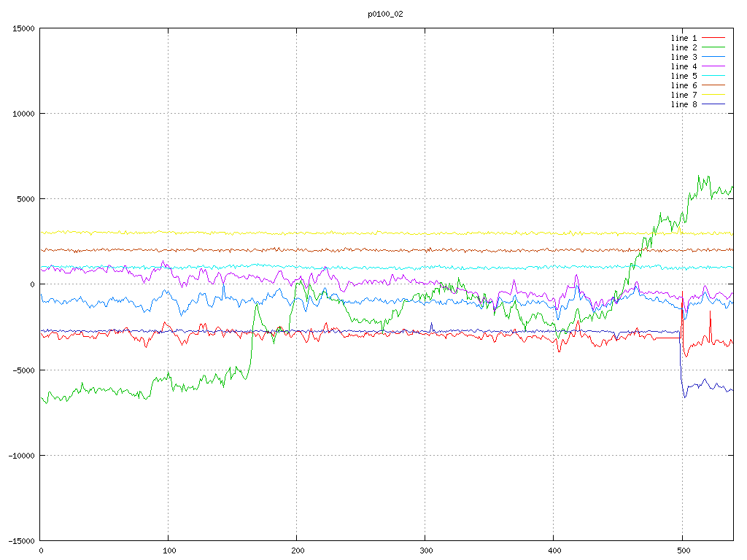Click the red line 1 legend swatch
This screenshot has width=747, height=560.
(x=714, y=38)
